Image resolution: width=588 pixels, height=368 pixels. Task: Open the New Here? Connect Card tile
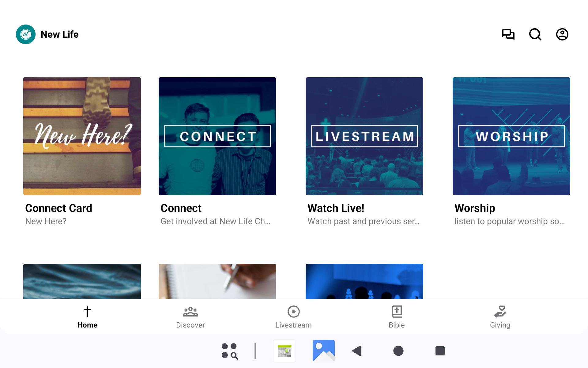click(x=82, y=136)
